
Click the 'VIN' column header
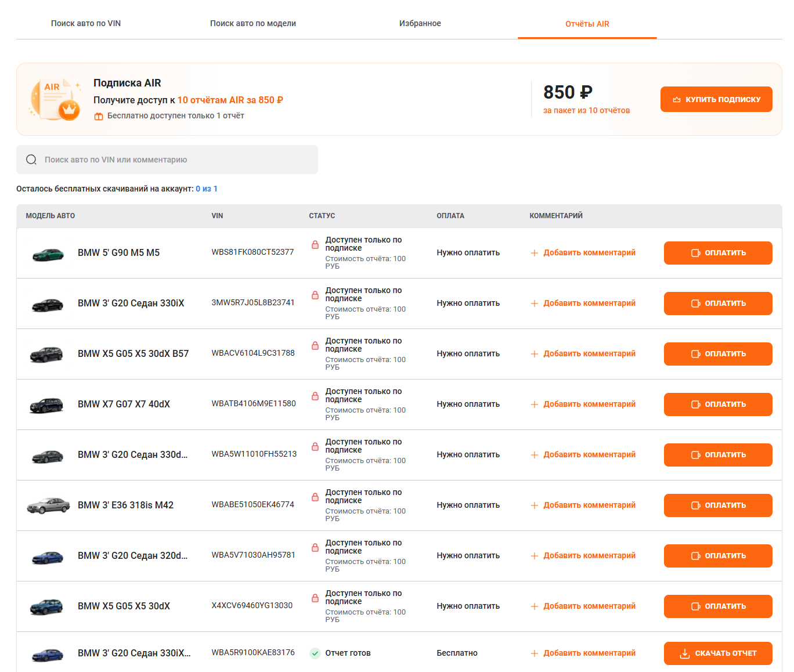pos(217,216)
